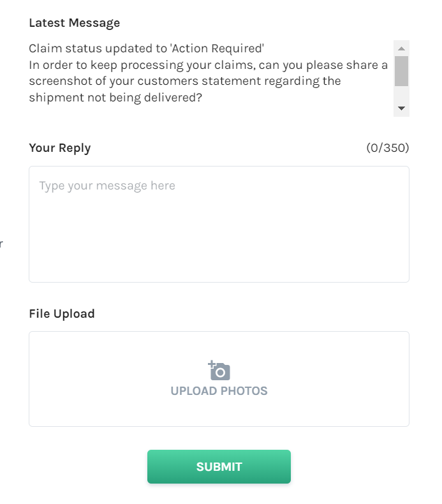Click the camera upload icon
The image size is (442, 504).
(219, 370)
